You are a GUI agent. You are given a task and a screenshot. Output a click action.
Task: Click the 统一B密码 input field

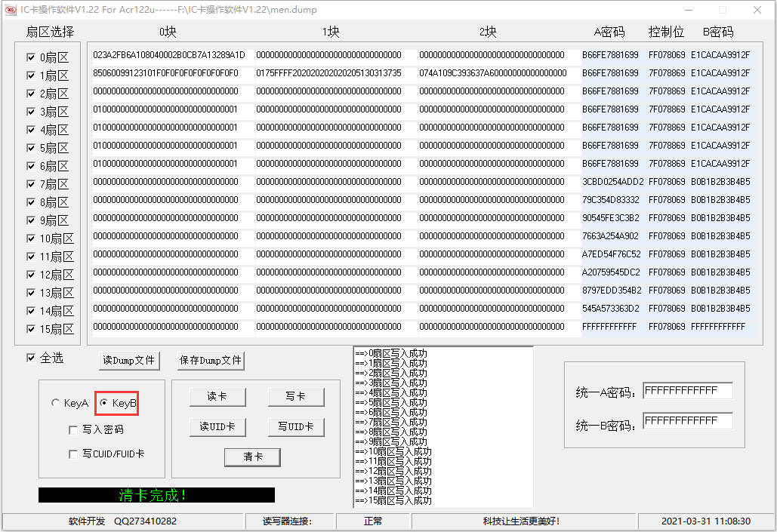click(x=688, y=421)
